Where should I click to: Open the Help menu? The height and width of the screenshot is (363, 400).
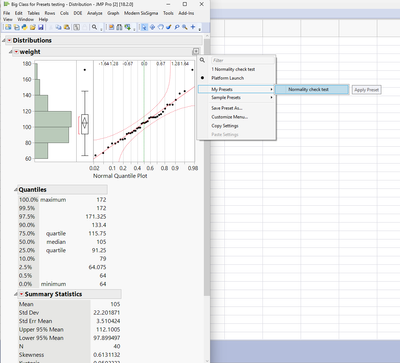pos(43,19)
